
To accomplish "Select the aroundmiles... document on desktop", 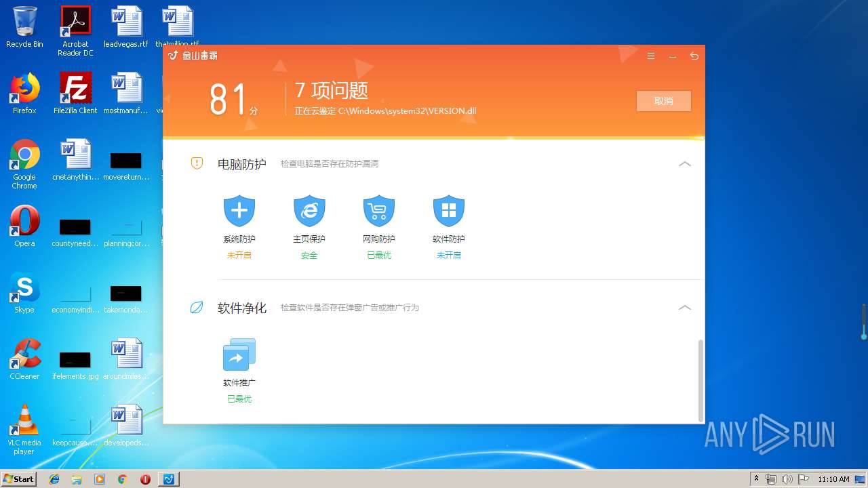I will pos(126,359).
